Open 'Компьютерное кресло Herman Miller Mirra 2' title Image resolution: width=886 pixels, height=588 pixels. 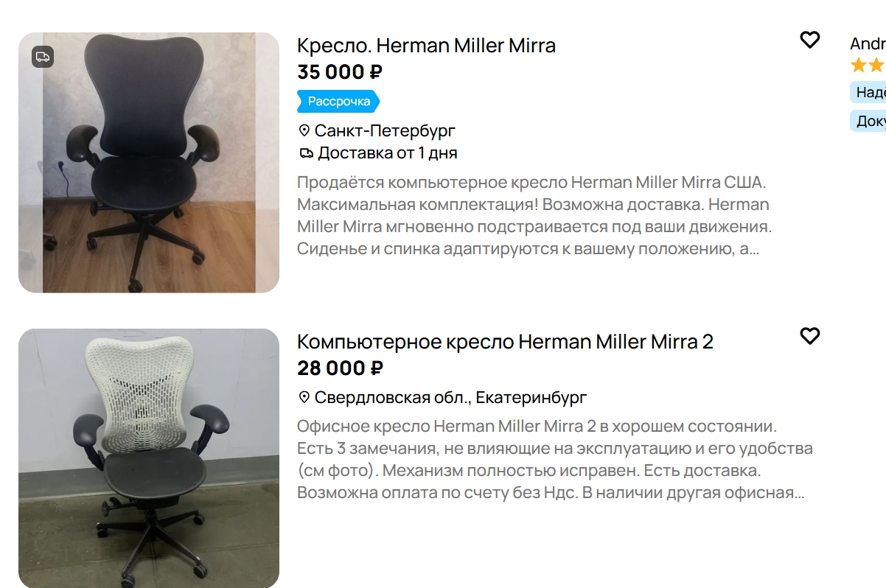(505, 341)
